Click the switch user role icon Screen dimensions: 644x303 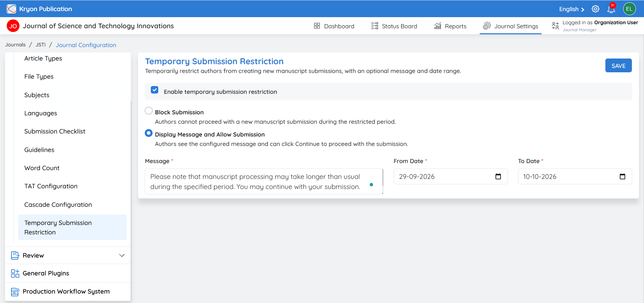click(555, 26)
